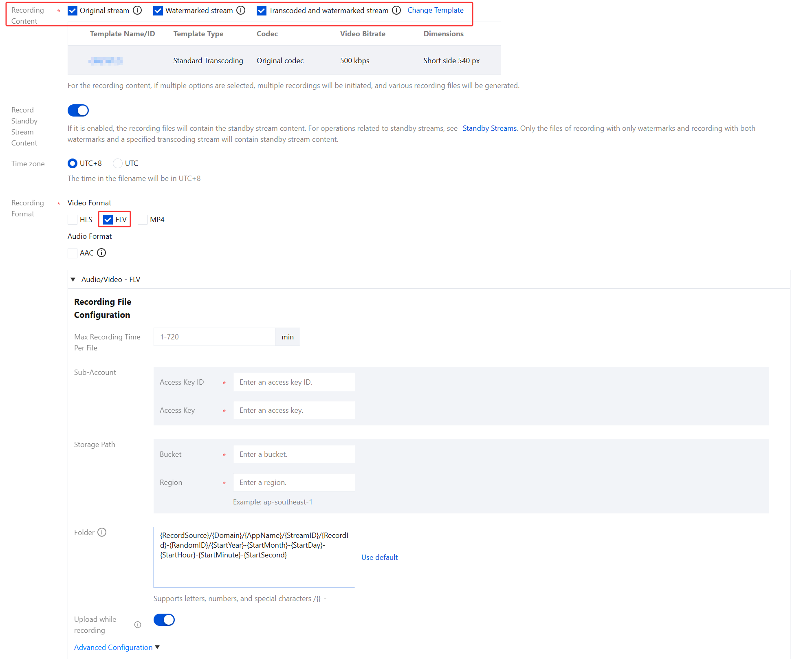This screenshot has height=665, width=812.
Task: Expand Advanced Configuration options
Action: (x=117, y=647)
